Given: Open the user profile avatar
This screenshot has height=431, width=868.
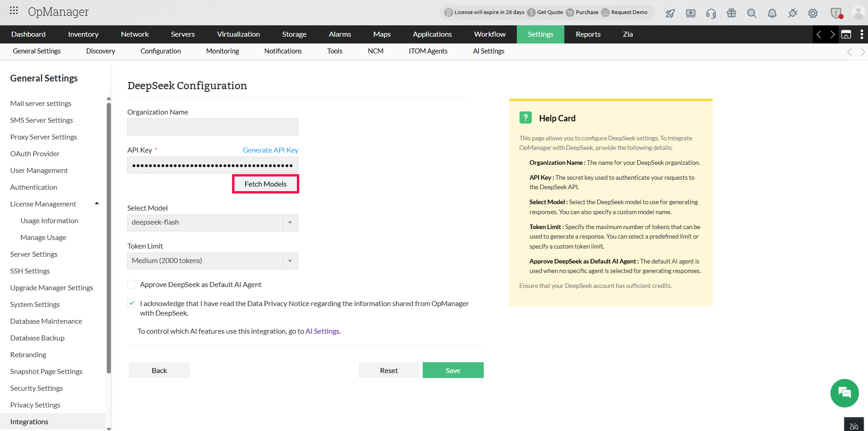Looking at the screenshot, I should coord(858,13).
